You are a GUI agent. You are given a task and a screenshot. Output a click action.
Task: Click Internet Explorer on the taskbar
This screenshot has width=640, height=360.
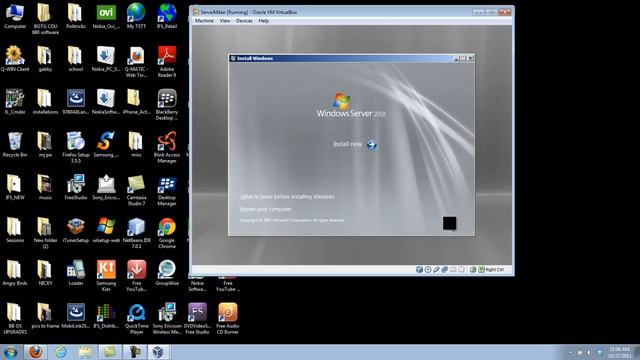(x=60, y=352)
